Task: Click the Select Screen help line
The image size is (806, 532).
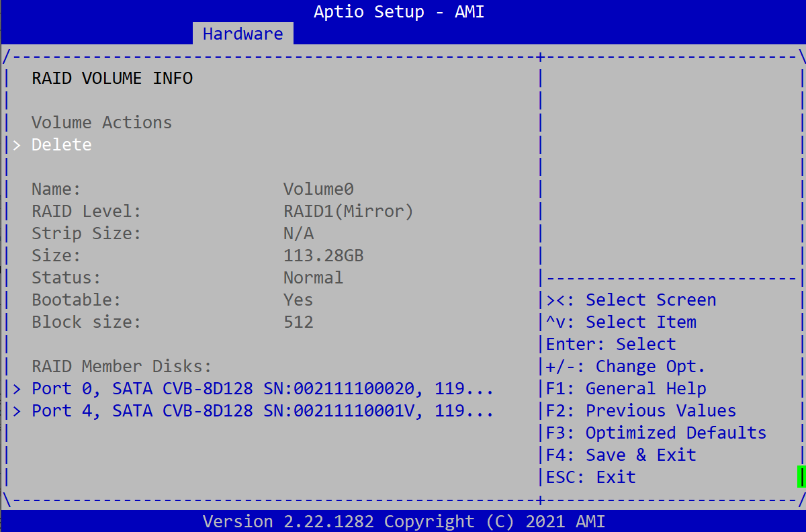Action: (631, 300)
